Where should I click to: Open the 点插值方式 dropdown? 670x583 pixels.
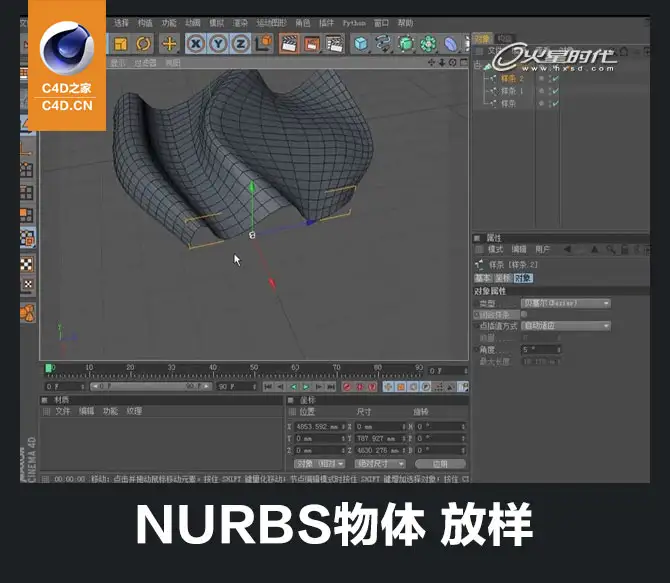tap(566, 326)
